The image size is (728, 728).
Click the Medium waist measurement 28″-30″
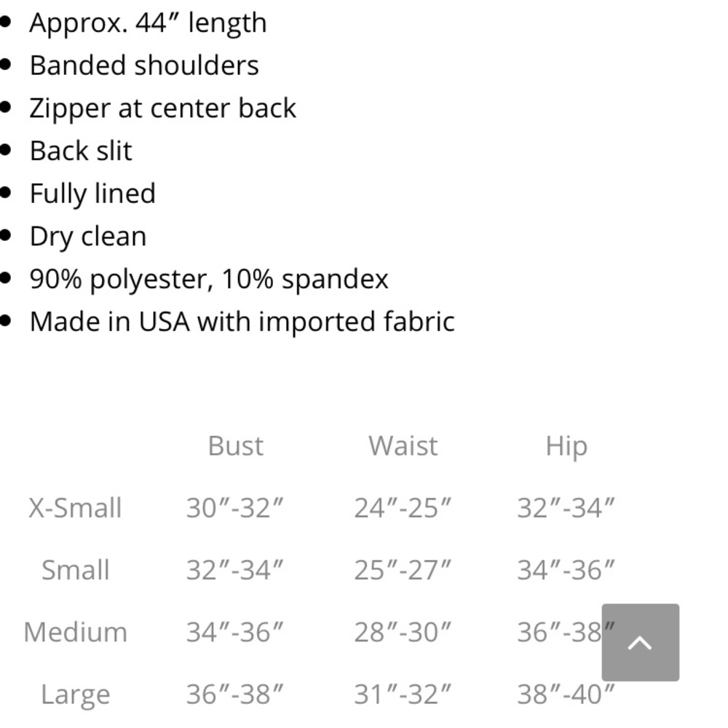(403, 631)
